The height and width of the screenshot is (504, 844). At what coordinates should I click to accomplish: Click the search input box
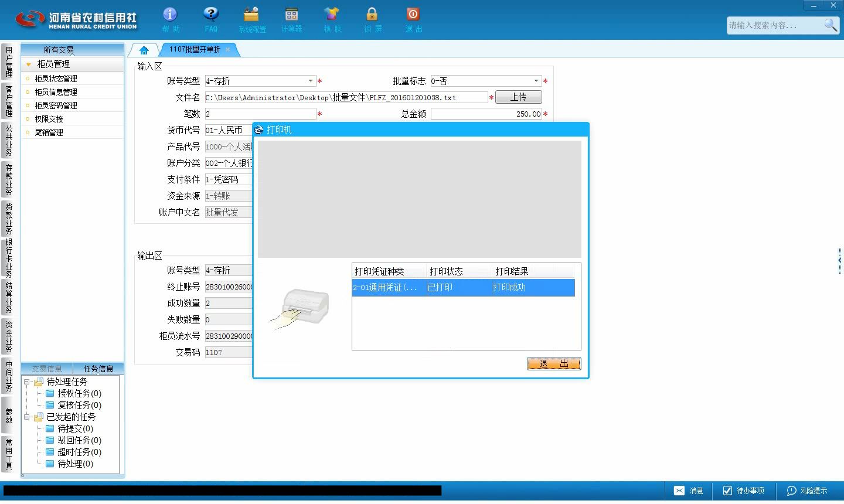[x=774, y=25]
